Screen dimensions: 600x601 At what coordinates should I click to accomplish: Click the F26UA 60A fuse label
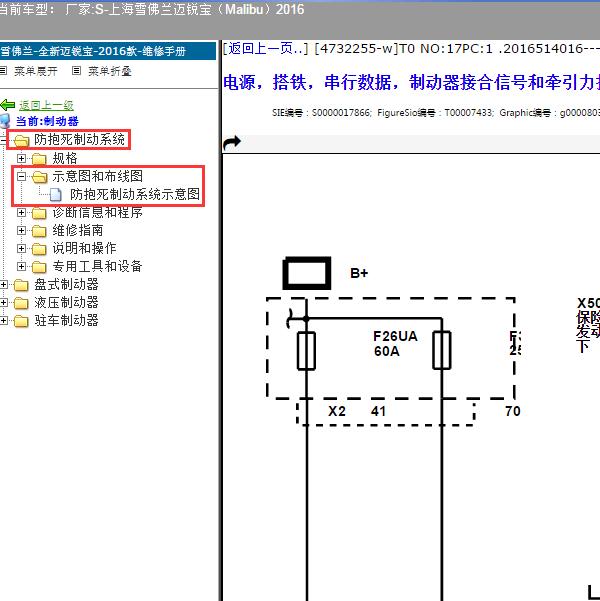[x=395, y=343]
